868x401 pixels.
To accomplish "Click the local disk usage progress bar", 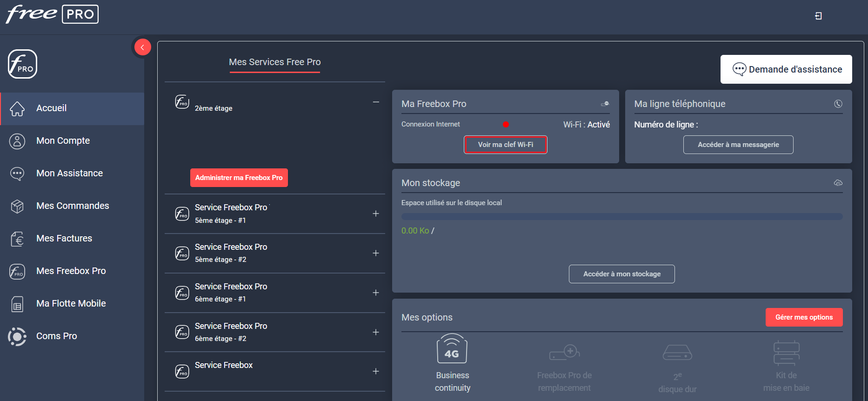I will (622, 216).
